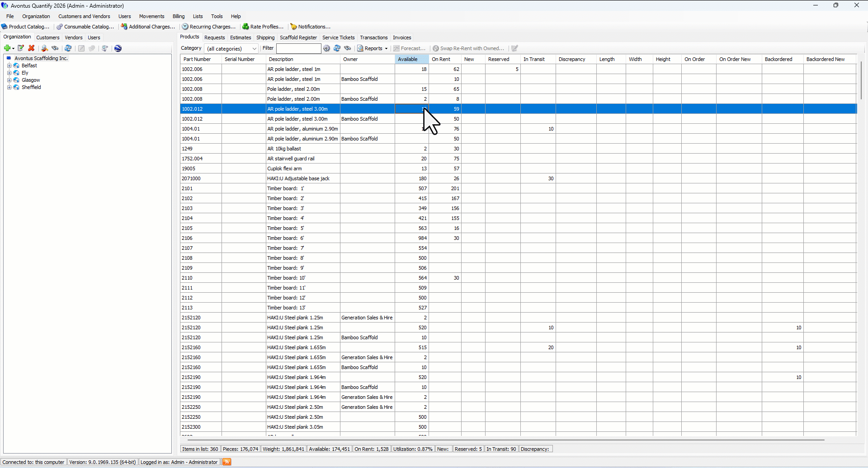Click the grayed-out comments icon in organization toolbar
This screenshot has width=868, height=468.
[92, 48]
